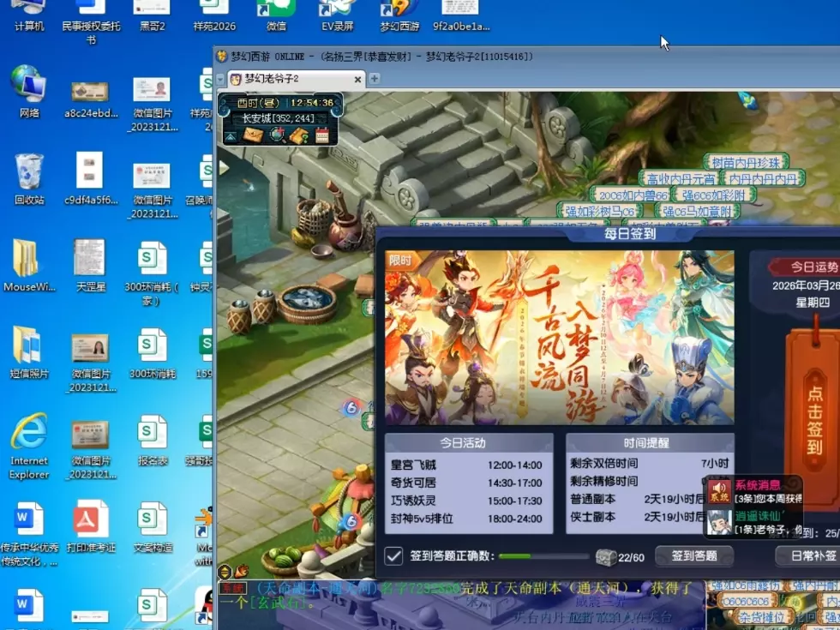Switch to the 梦幻老爷子2 tab
Image resolution: width=840 pixels, height=630 pixels.
click(x=297, y=79)
